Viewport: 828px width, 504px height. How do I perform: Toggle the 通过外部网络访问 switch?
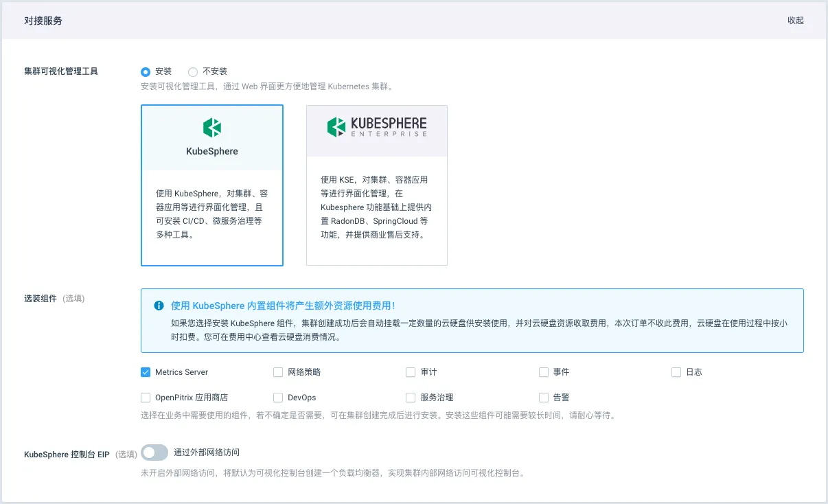click(x=154, y=453)
